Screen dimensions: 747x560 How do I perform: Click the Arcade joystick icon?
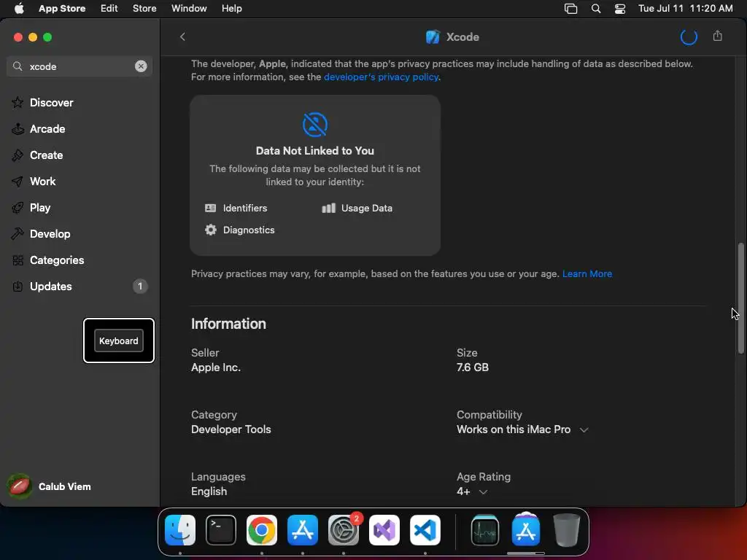coord(18,128)
